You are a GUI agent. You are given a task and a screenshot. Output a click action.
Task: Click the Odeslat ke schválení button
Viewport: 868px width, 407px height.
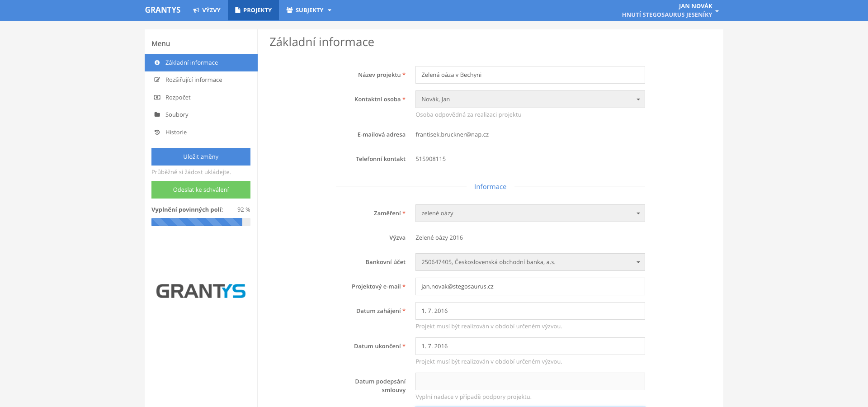(201, 190)
